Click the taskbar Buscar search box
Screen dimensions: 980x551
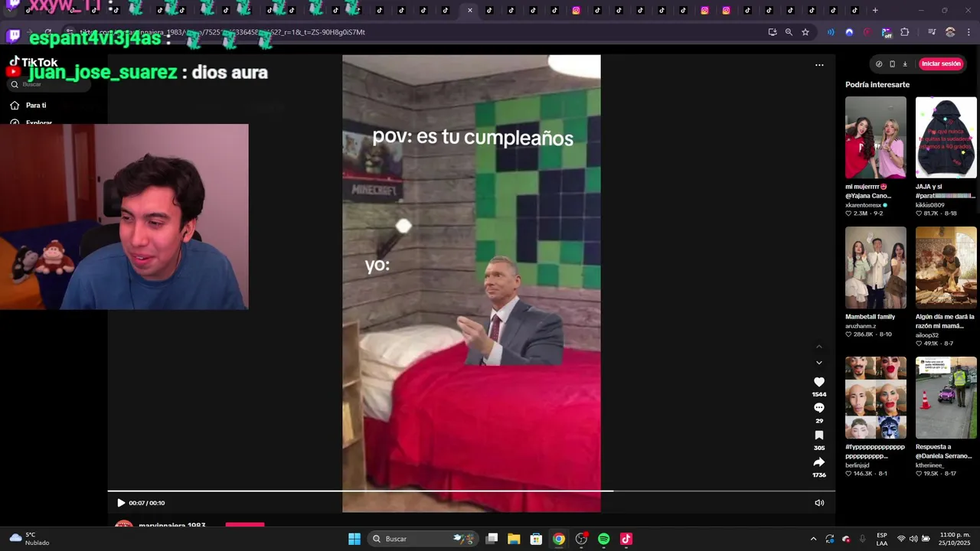point(423,539)
